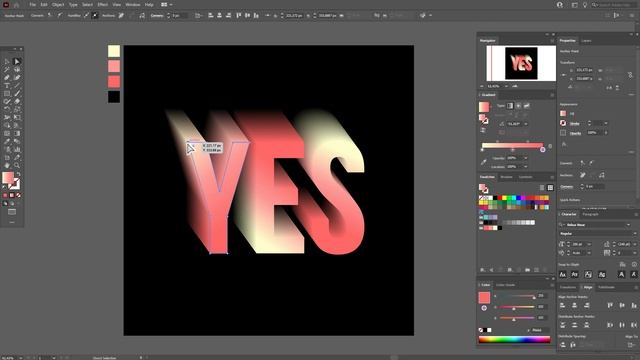The height and width of the screenshot is (360, 640).
Task: Switch Swatches panel to list view
Action: [x=542, y=188]
